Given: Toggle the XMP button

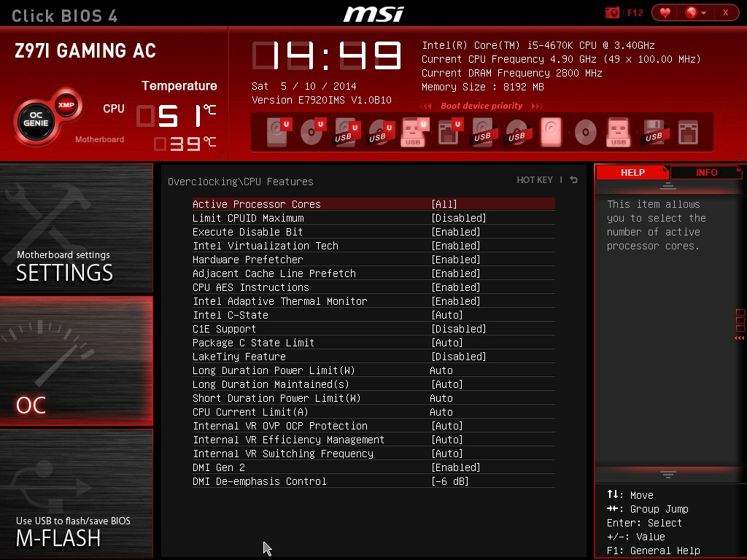Looking at the screenshot, I should (66, 105).
